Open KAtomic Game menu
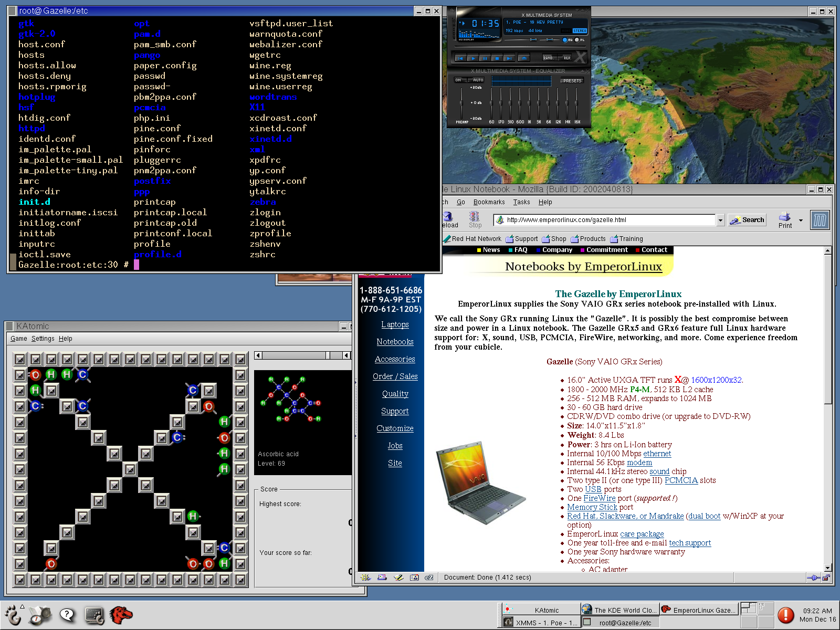The image size is (840, 630). tap(19, 339)
